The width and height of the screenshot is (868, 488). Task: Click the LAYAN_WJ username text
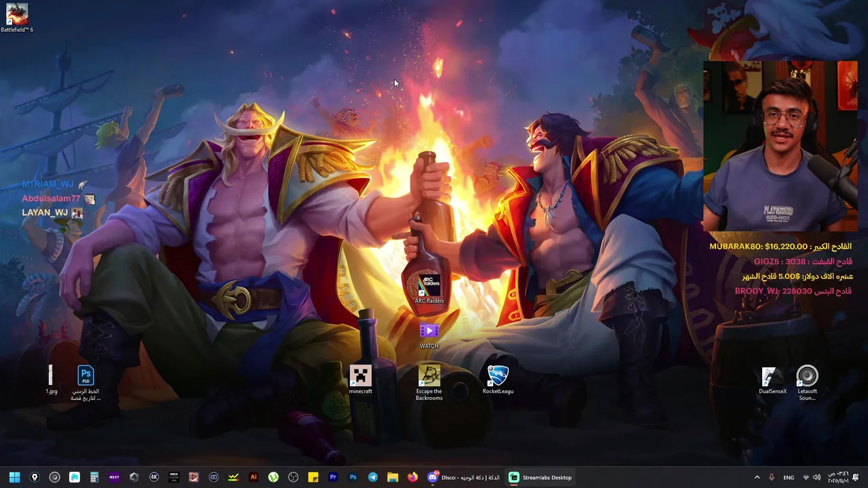(x=45, y=212)
